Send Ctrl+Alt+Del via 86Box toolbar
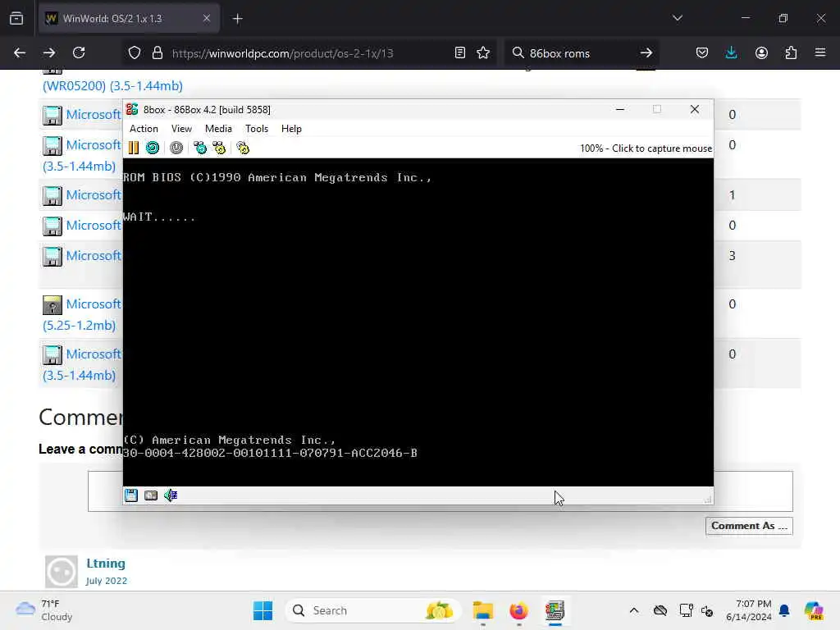 [x=200, y=148]
